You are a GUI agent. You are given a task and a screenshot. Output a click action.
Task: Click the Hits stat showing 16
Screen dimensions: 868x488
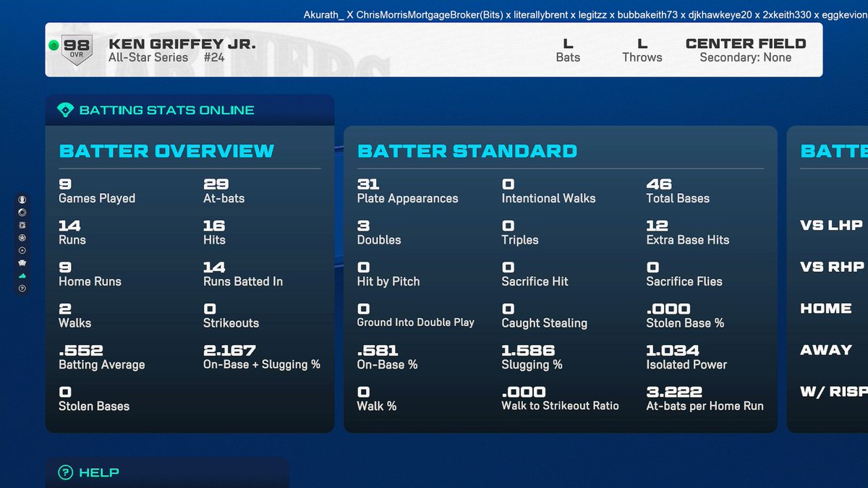215,233
